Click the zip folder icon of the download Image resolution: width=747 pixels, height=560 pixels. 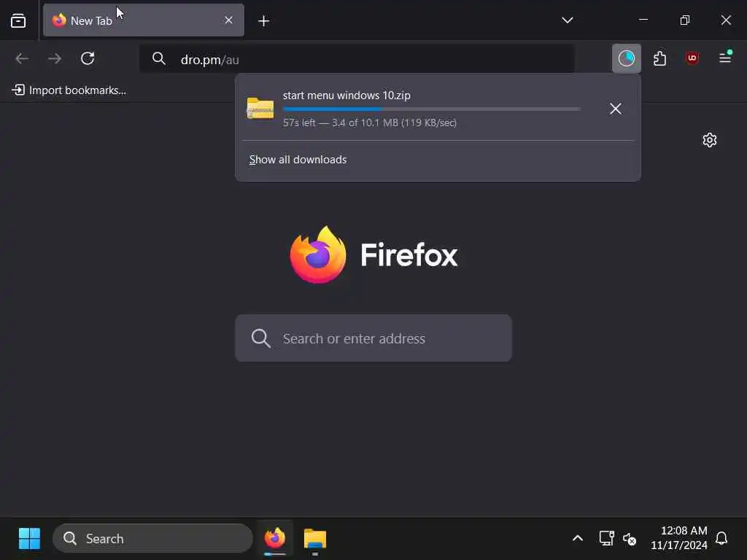click(260, 108)
